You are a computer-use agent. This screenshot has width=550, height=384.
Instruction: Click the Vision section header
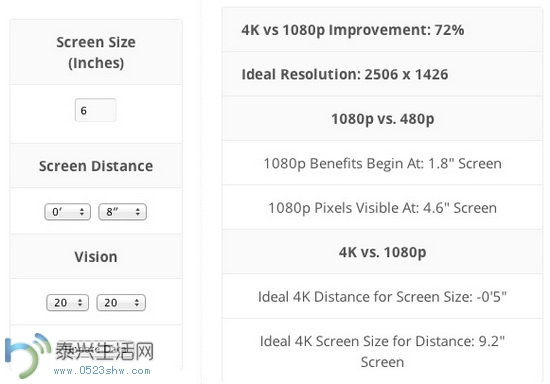[x=96, y=256]
